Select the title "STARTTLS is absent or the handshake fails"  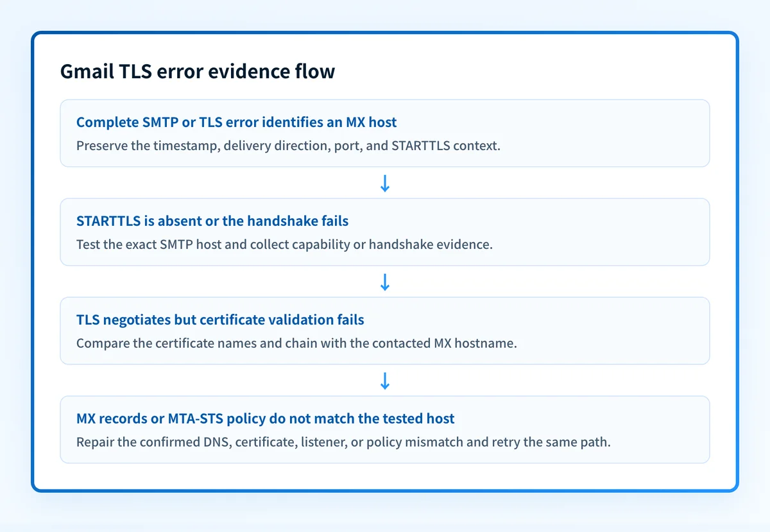point(212,221)
